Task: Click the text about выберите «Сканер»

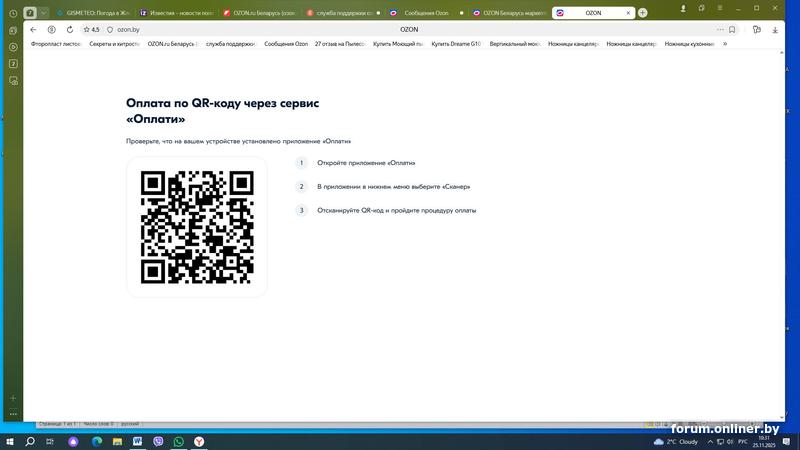Action: click(393, 187)
